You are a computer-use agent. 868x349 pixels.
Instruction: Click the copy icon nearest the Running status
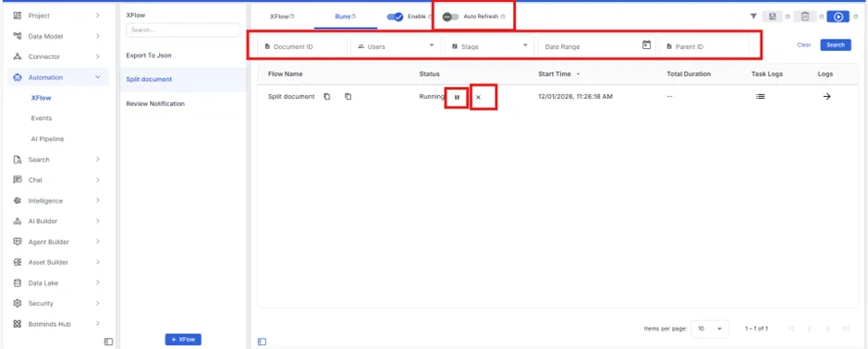(x=348, y=97)
